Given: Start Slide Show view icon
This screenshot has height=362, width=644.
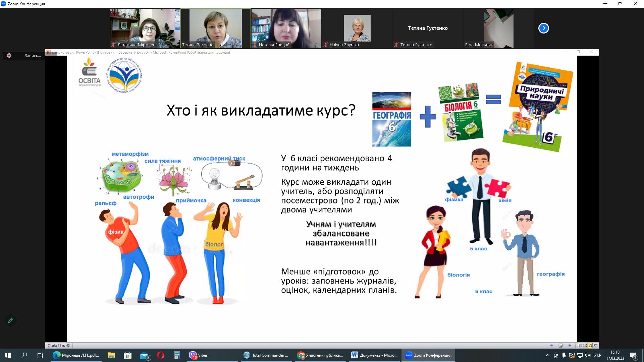Looking at the screenshot, I should tap(596, 345).
